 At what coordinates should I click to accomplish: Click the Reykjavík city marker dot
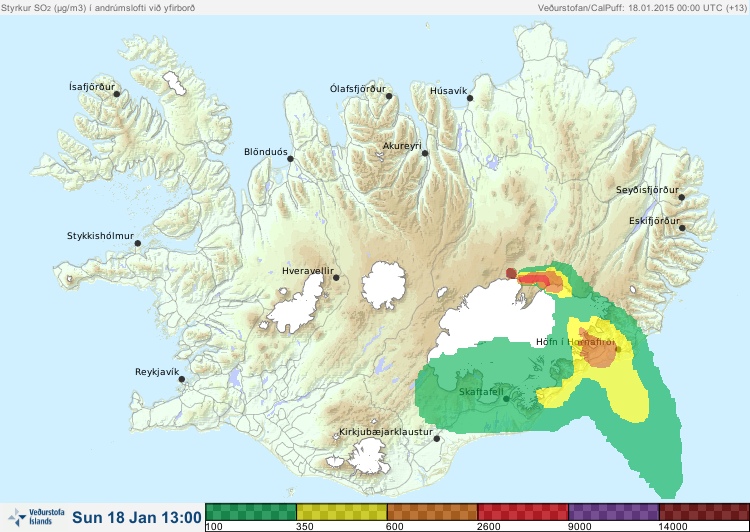[182, 379]
